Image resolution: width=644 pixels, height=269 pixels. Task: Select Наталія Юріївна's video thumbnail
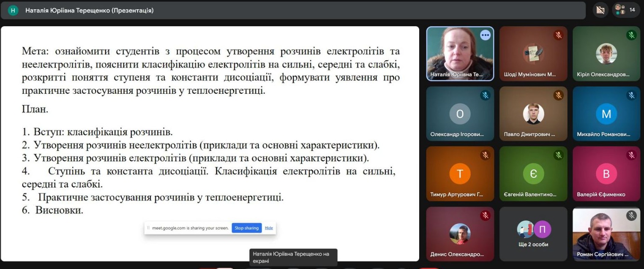click(x=460, y=54)
